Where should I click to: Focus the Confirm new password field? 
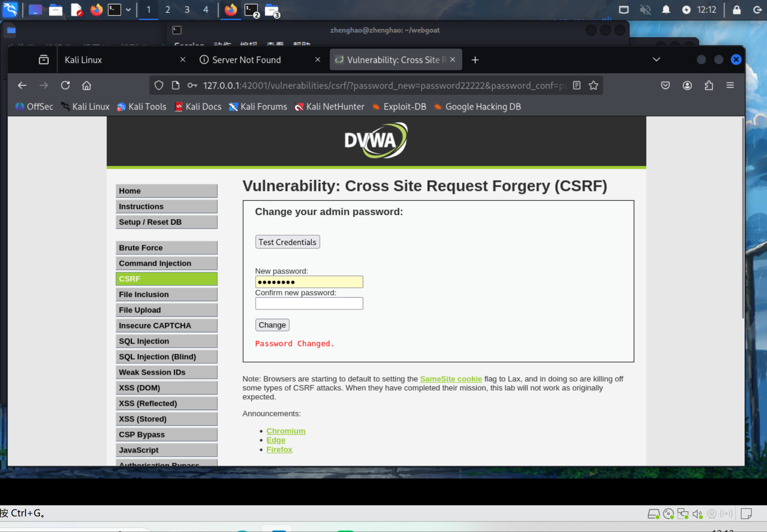point(309,303)
